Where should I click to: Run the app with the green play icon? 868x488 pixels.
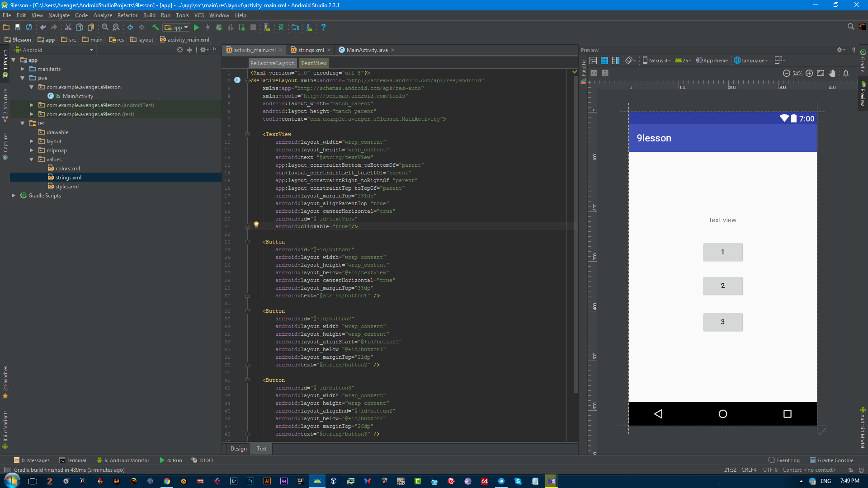pyautogui.click(x=196, y=28)
